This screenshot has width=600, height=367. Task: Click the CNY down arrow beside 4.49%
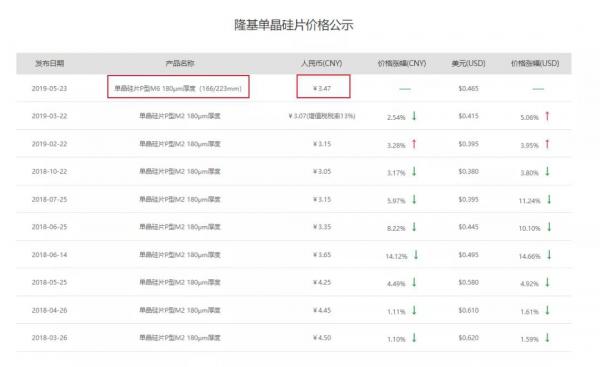point(414,282)
